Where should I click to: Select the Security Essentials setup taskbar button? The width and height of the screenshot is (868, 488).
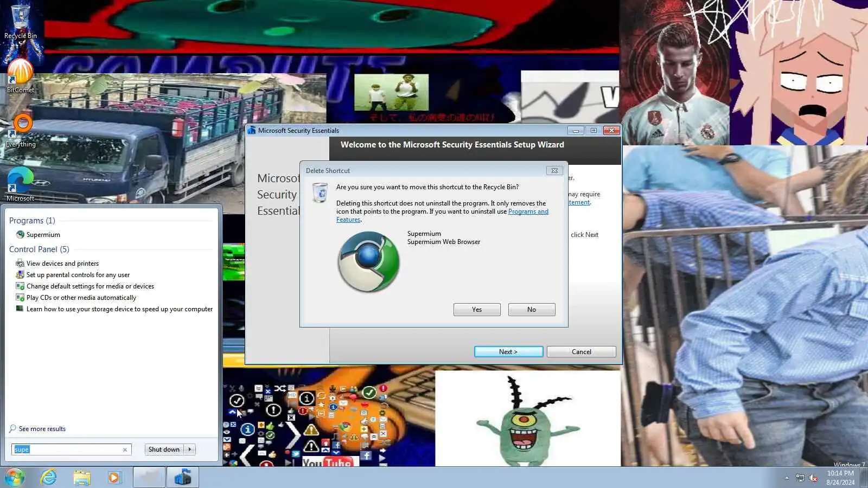point(182,478)
